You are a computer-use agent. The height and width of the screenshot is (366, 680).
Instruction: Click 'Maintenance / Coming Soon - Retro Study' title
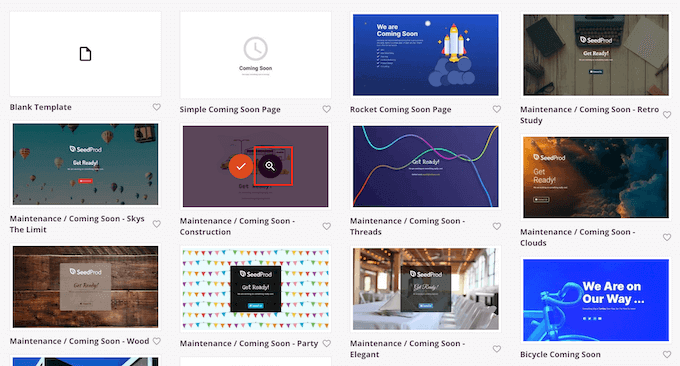coord(589,115)
